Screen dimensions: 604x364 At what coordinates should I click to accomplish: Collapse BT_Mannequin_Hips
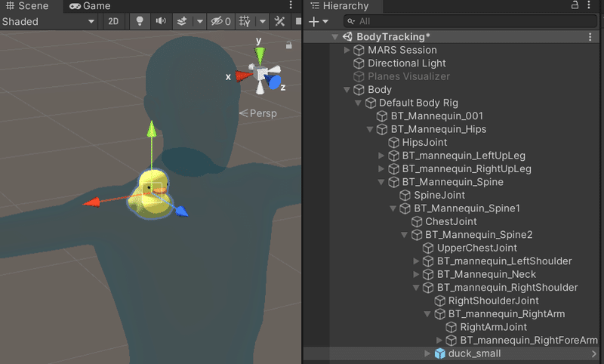(370, 129)
